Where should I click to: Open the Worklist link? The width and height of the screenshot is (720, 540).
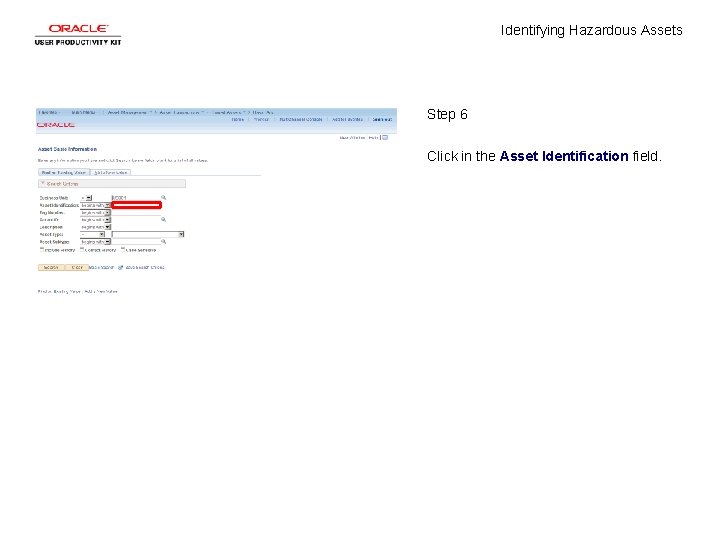261,119
